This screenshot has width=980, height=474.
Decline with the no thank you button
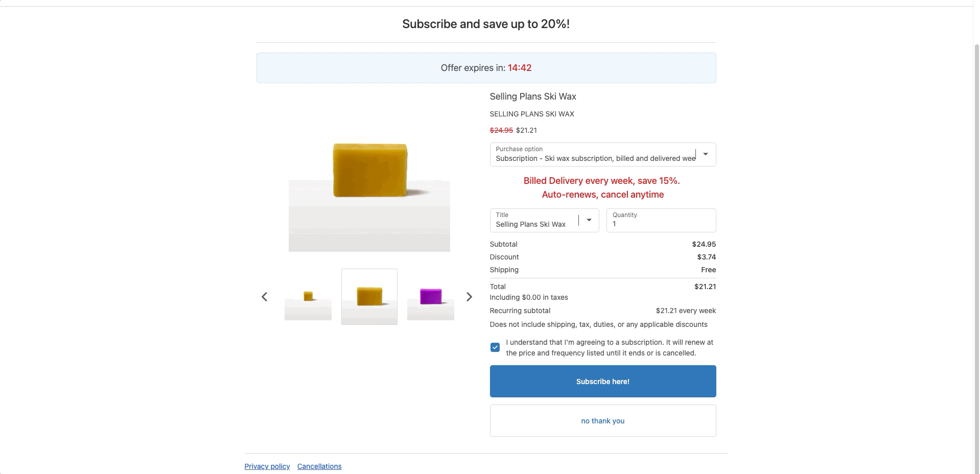tap(603, 421)
